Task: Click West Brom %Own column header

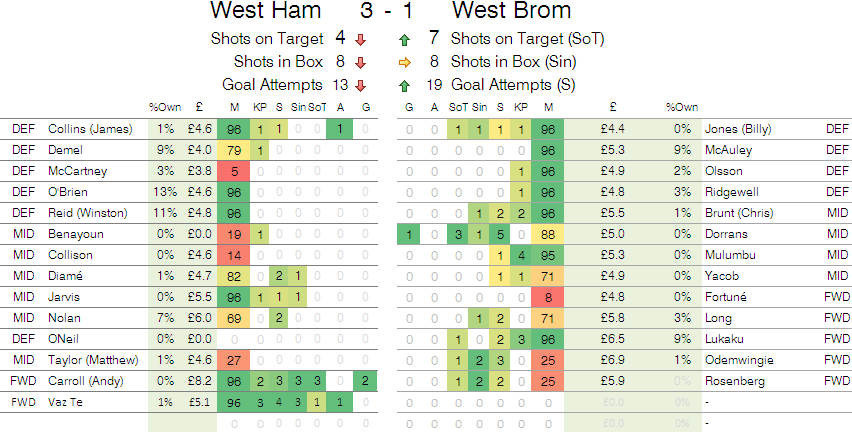Action: pos(682,108)
